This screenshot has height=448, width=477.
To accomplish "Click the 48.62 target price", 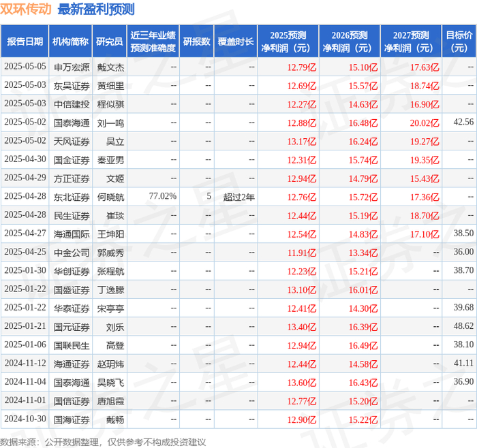I will [463, 326].
